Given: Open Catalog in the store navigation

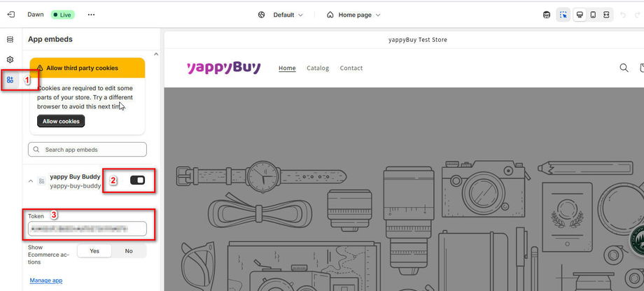Looking at the screenshot, I should click(x=318, y=68).
